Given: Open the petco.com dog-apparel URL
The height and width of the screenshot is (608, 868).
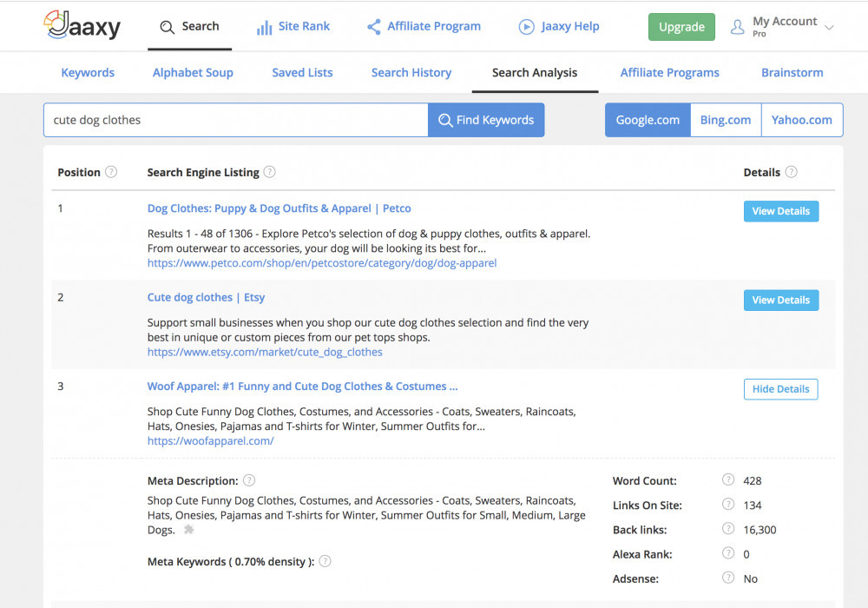Looking at the screenshot, I should coord(322,263).
